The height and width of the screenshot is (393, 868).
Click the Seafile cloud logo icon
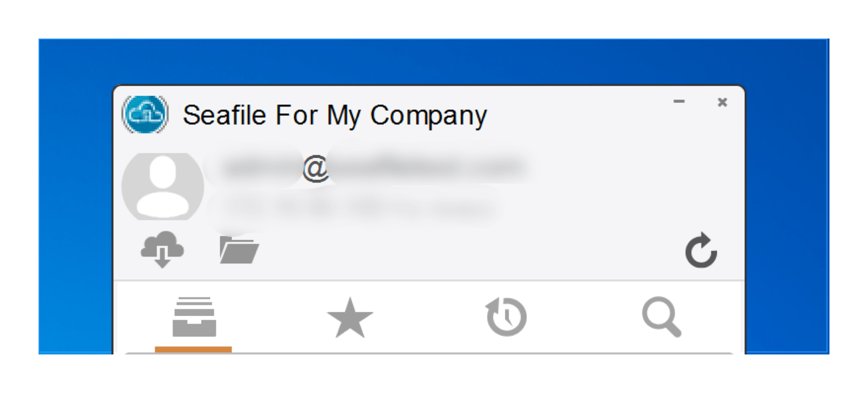[145, 114]
